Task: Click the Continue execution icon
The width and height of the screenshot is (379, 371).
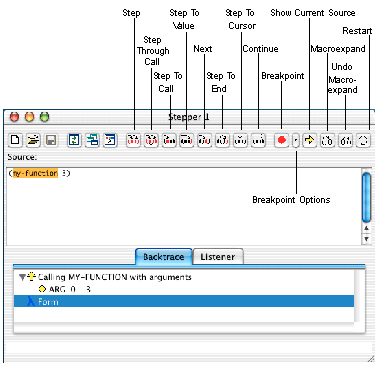Action: pyautogui.click(x=258, y=140)
